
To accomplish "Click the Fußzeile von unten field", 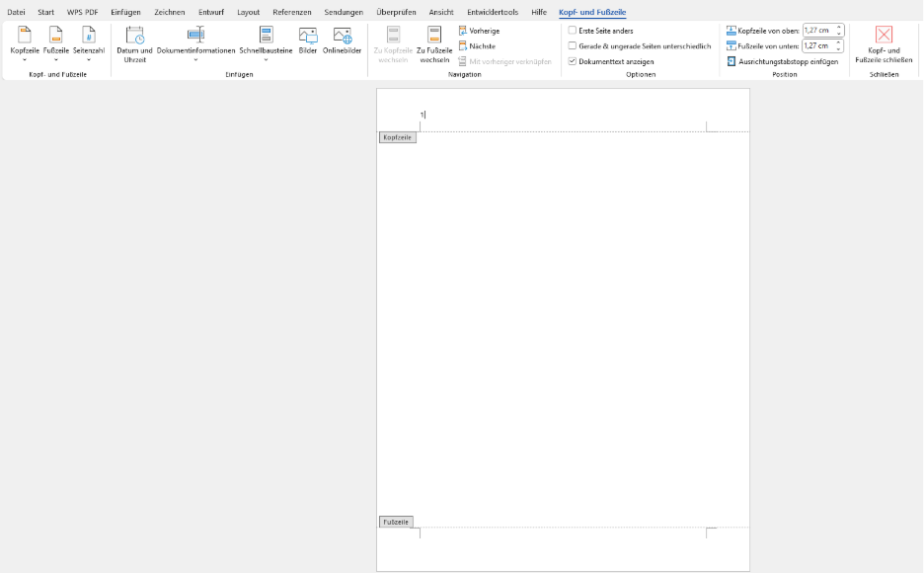I will (818, 45).
